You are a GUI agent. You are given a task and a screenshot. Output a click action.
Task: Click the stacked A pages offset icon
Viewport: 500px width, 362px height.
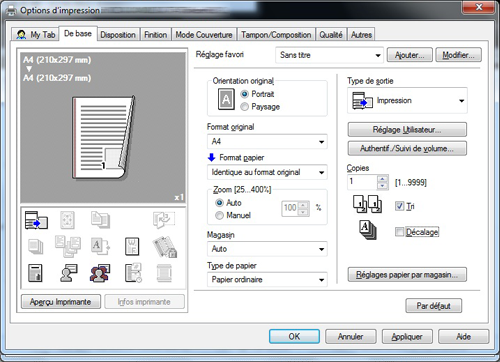tap(368, 230)
